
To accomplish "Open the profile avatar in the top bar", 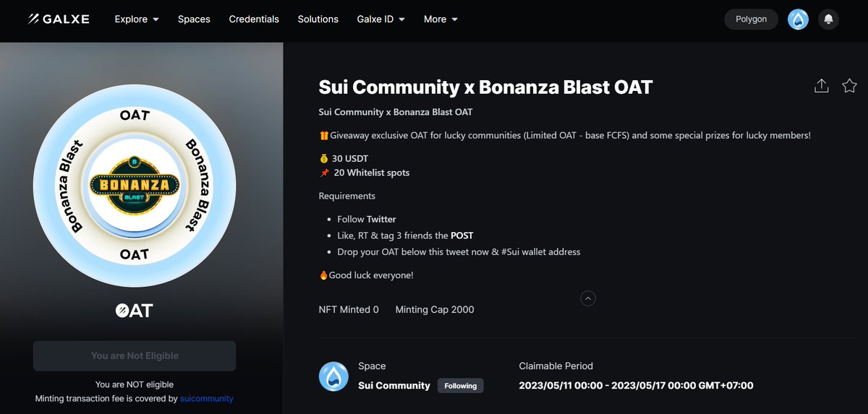I will pos(798,20).
